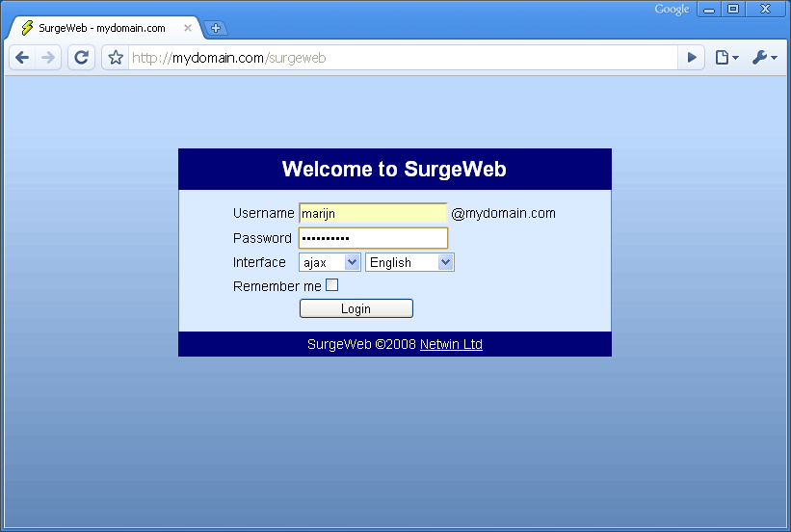The height and width of the screenshot is (532, 791).
Task: Open a new tab with the plus button
Action: click(216, 28)
